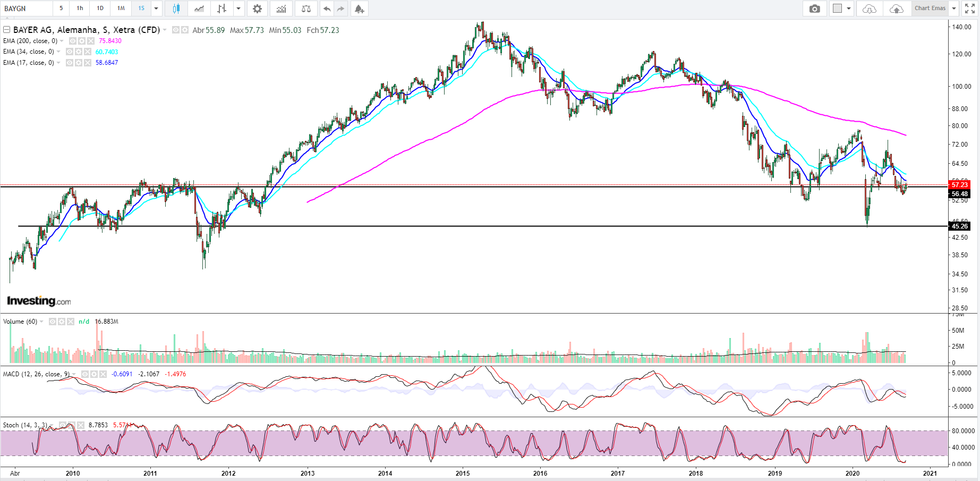This screenshot has height=481, width=980.
Task: Click the BAYER AG, Alemanha symbol title
Action: [87, 30]
